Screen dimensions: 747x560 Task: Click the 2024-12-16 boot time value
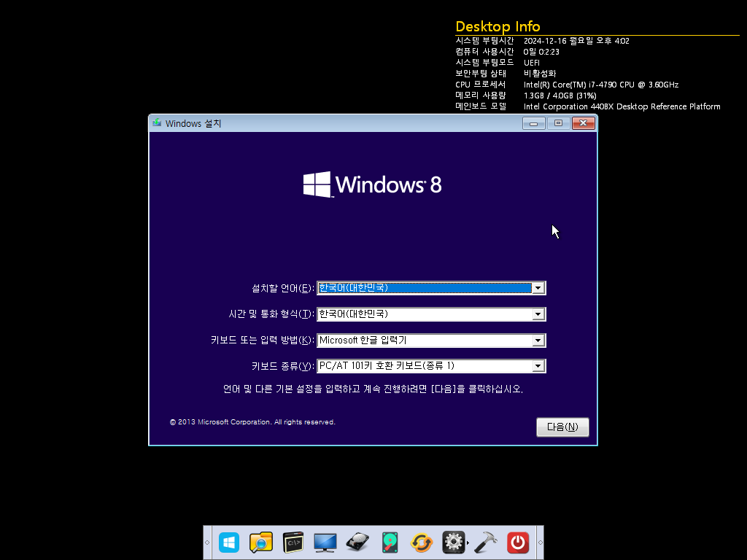click(x=576, y=41)
